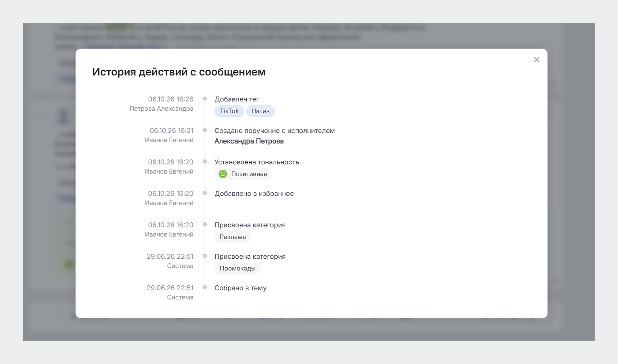618x364 pixels.
Task: Close the message action history dialog
Action: click(x=537, y=60)
